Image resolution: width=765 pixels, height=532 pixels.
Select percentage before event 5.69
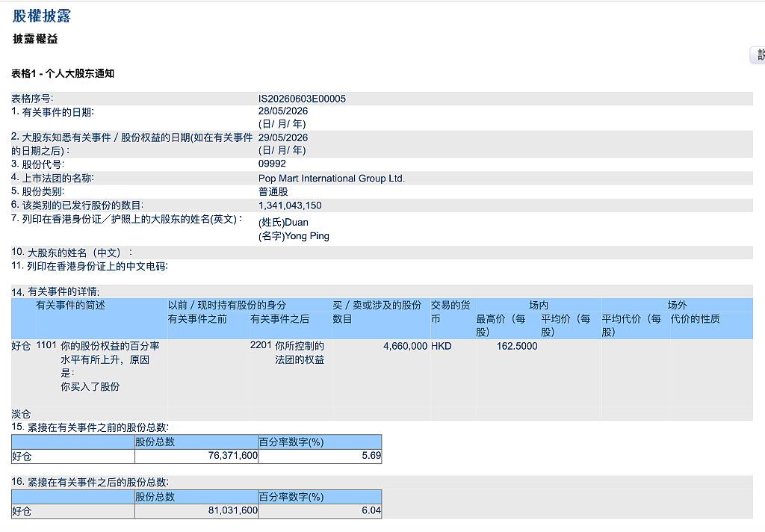(x=371, y=455)
